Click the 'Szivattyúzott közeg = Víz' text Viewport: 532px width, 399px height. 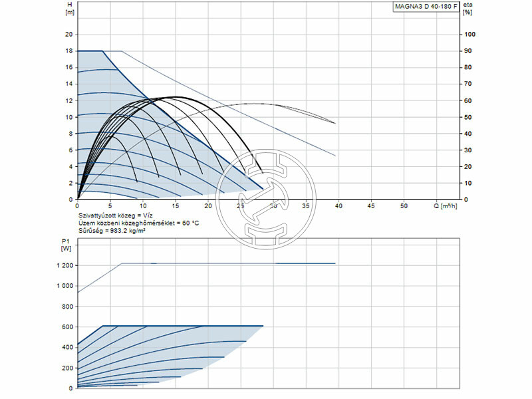[115, 216]
